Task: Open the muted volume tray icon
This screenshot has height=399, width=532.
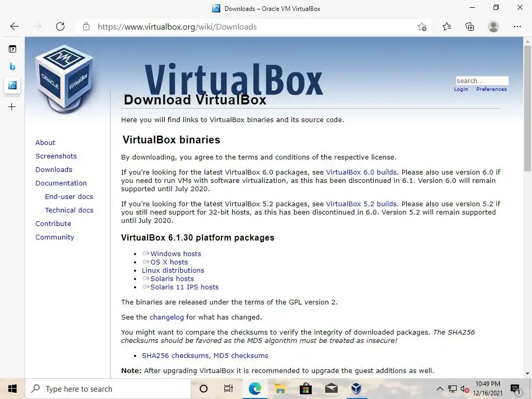Action: coord(465,389)
